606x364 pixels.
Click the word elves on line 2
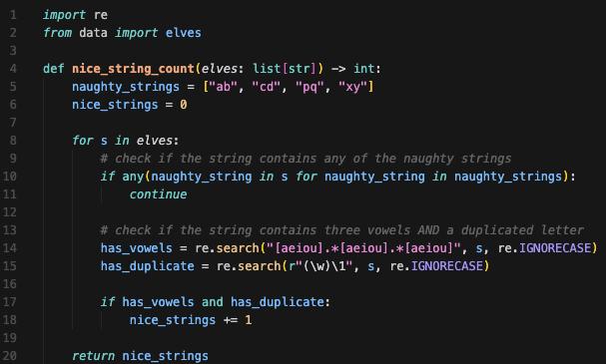(x=183, y=33)
